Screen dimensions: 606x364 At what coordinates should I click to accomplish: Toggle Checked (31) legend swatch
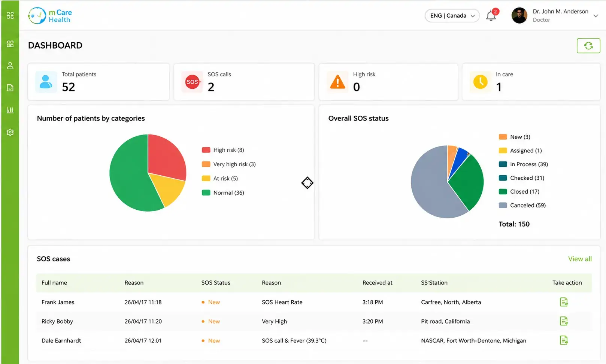click(503, 178)
